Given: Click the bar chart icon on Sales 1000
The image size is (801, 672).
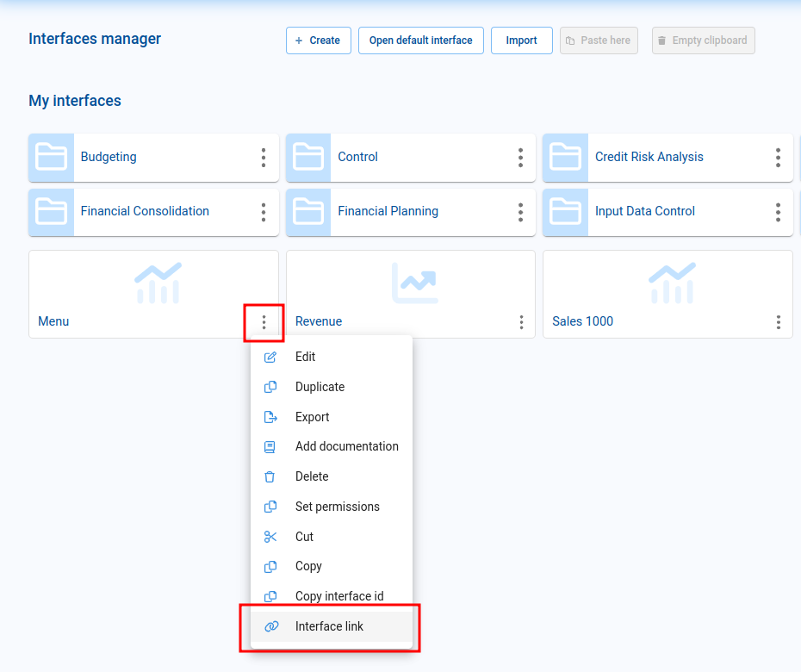Looking at the screenshot, I should 671,283.
